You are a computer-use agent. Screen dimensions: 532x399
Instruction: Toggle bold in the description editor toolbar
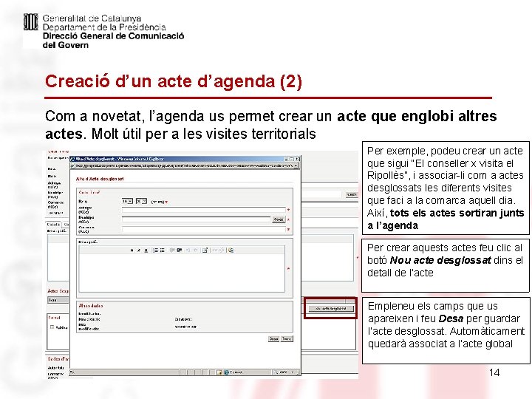tap(132, 250)
